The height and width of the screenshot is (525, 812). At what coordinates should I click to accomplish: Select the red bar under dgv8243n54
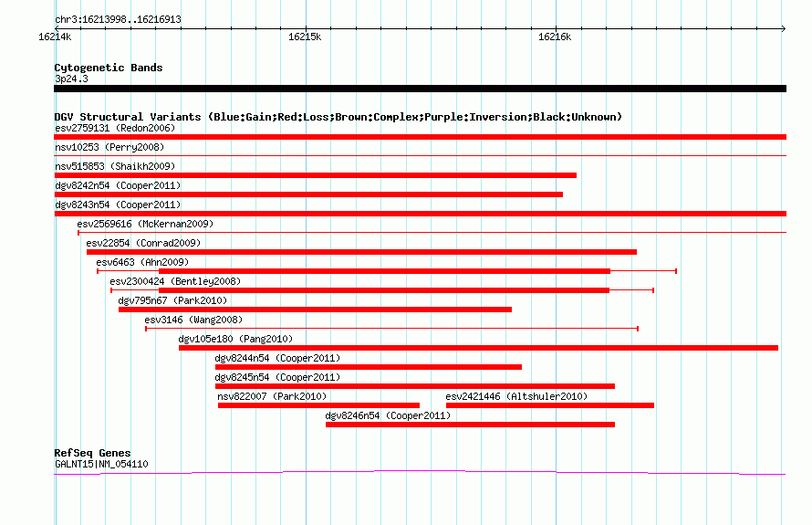coord(420,214)
